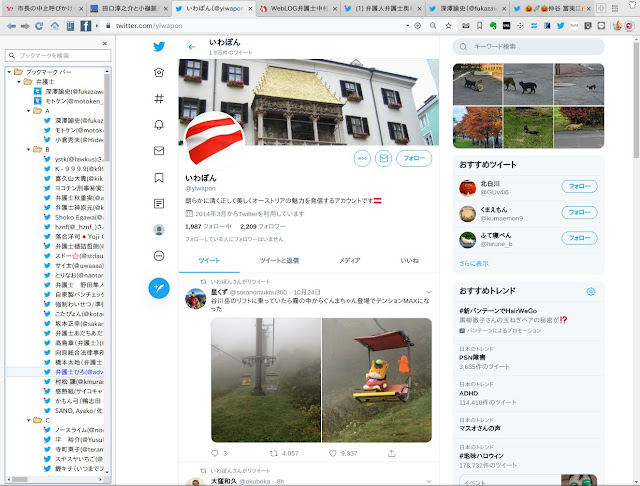The height and width of the screenshot is (486, 640).
Task: Click Twitter extension icon in browser toolbar
Action: pyautogui.click(x=560, y=26)
